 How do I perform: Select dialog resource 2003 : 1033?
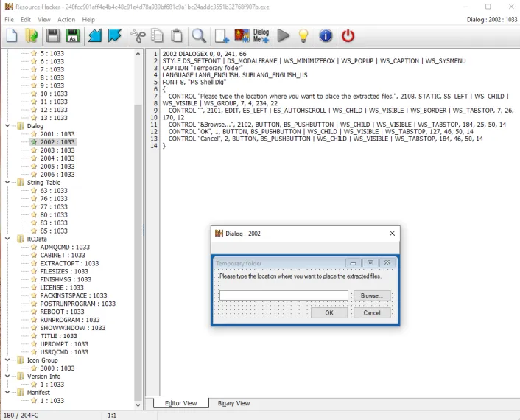[57, 150]
